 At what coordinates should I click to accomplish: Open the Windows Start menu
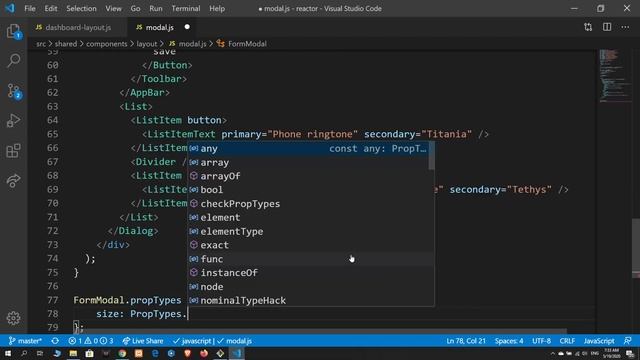coord(8,353)
